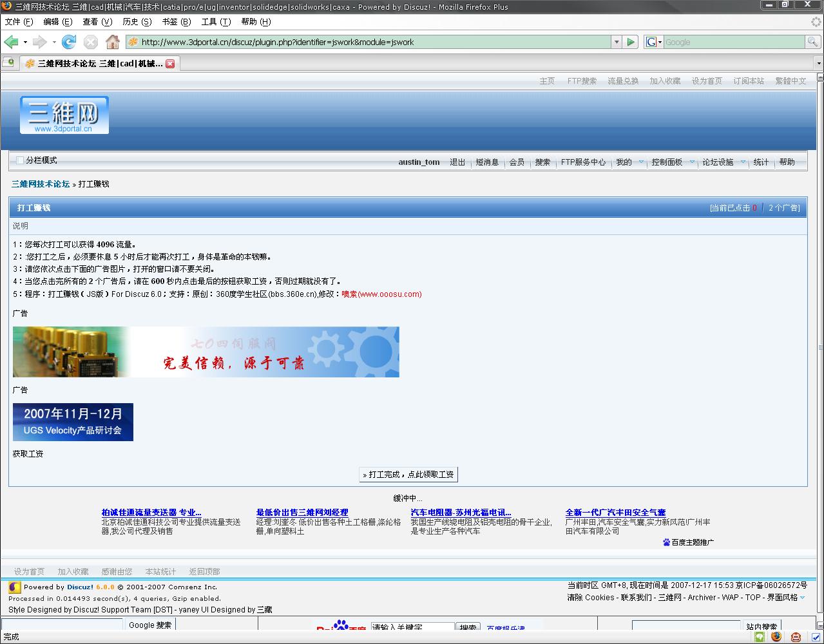Open the 界面风格 style dropdown
Image resolution: width=824 pixels, height=644 pixels.
[802, 598]
